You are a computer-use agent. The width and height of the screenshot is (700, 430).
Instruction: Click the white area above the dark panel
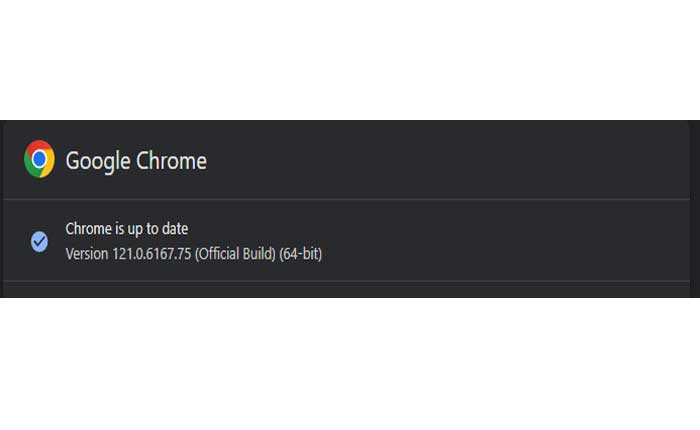coord(350,60)
